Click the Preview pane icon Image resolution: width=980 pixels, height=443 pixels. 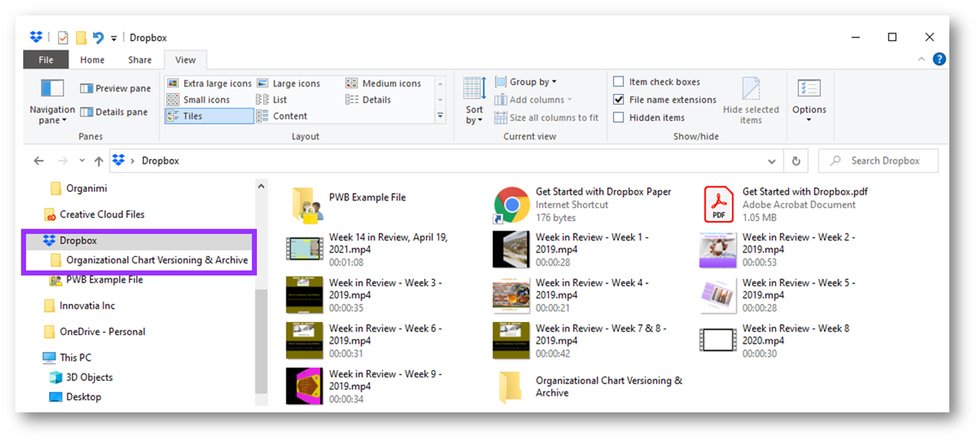pyautogui.click(x=87, y=88)
